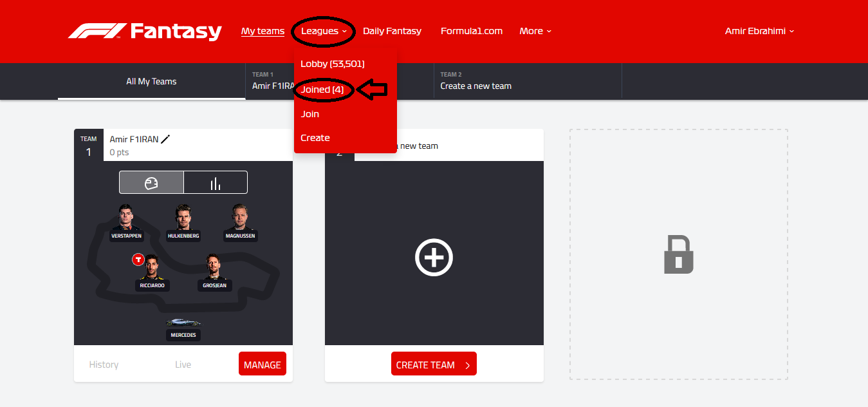Click the CREATE TEAM button
The width and height of the screenshot is (868, 407).
tap(434, 364)
